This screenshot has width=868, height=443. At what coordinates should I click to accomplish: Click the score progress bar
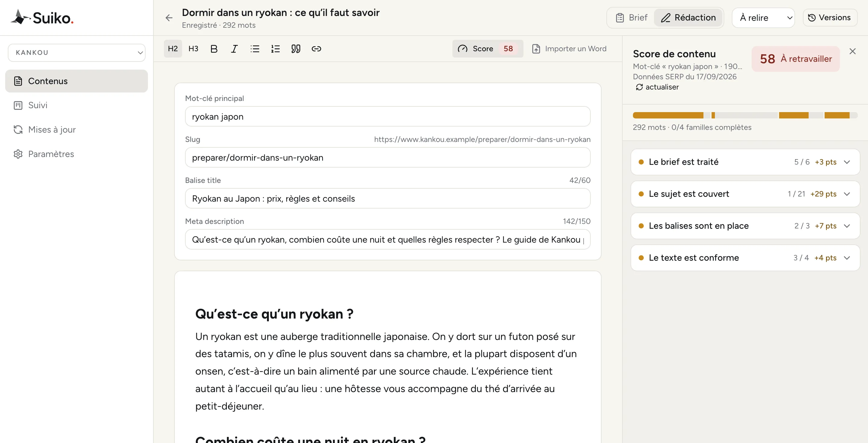pyautogui.click(x=745, y=115)
